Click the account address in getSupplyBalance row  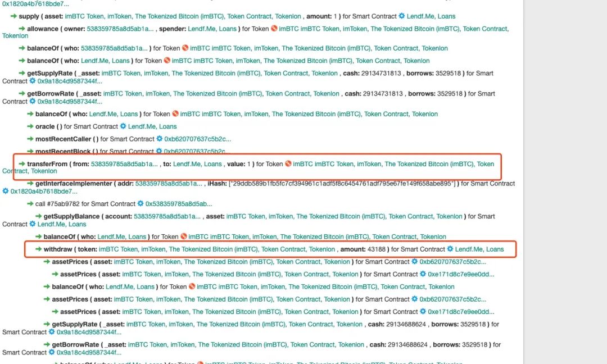click(167, 216)
